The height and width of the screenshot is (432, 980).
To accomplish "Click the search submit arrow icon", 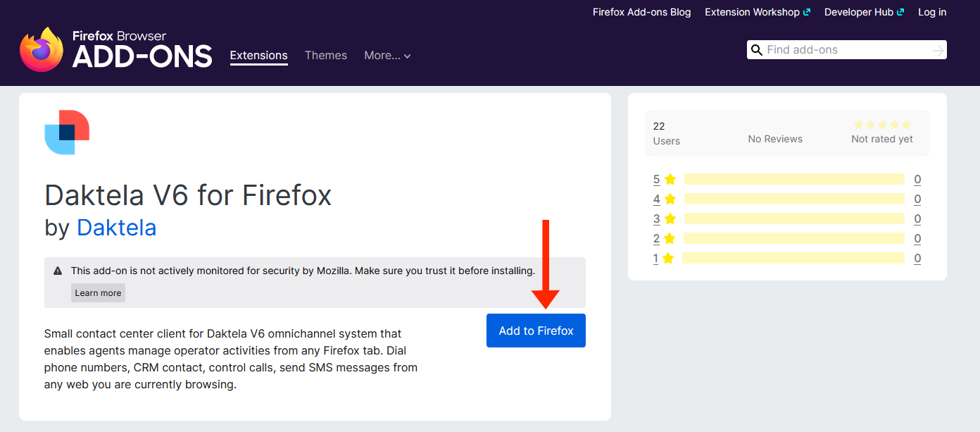I will (937, 50).
